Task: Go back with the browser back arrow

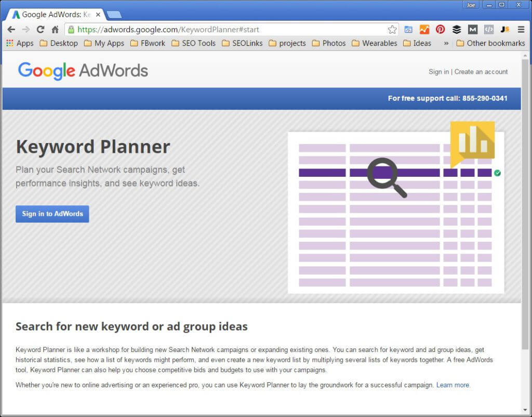Action: [11, 30]
